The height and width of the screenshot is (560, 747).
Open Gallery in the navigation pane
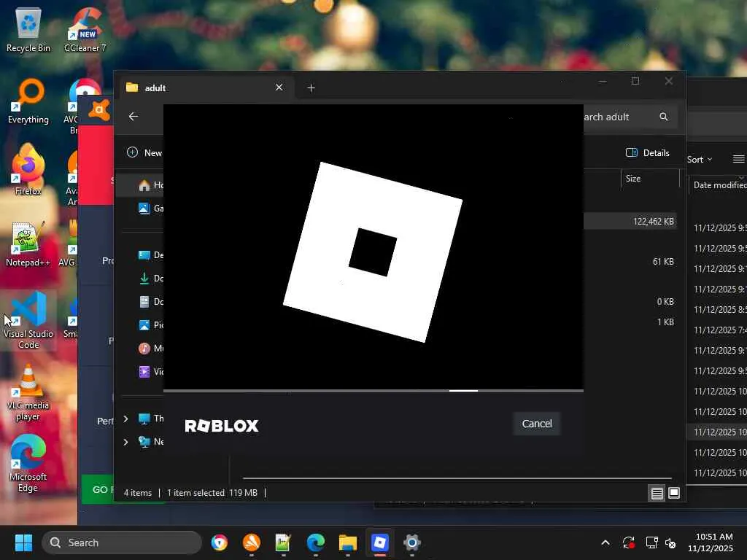(x=150, y=208)
